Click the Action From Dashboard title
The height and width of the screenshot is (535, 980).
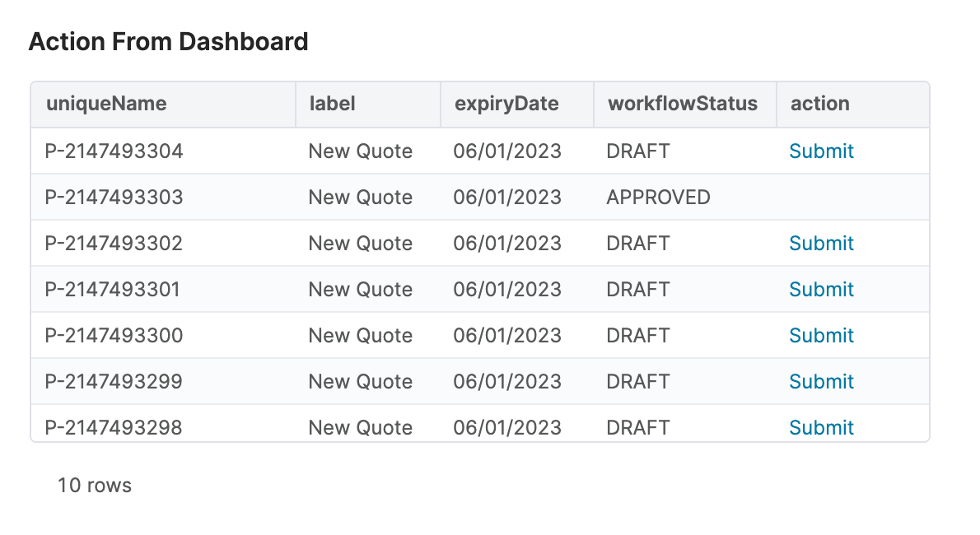point(168,41)
